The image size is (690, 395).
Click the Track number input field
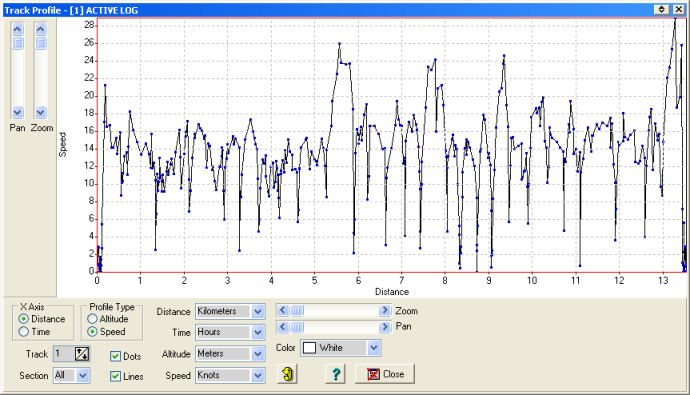[64, 354]
